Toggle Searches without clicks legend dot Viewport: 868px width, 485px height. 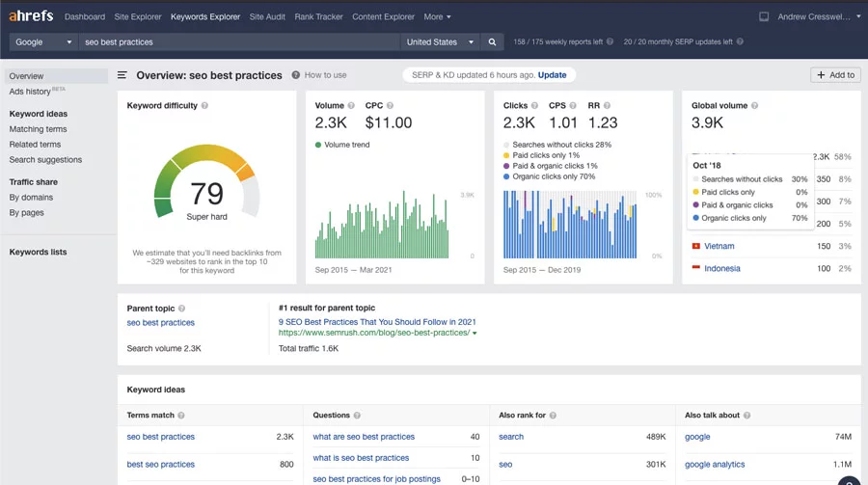(x=506, y=145)
